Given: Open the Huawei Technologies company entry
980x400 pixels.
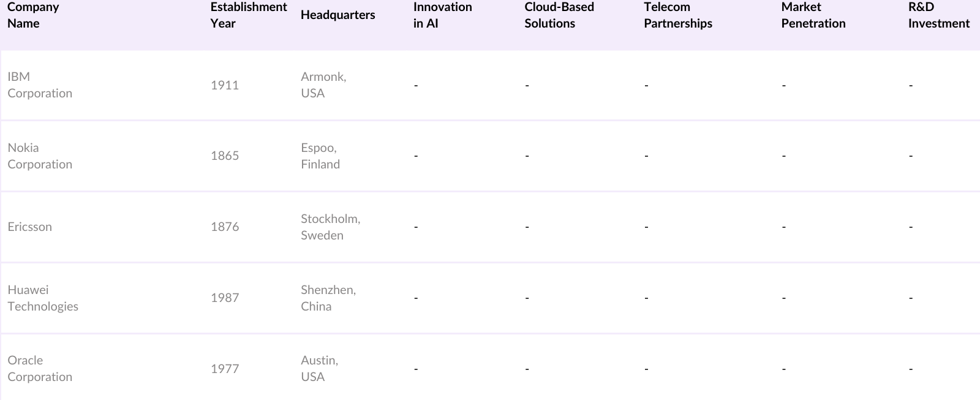Looking at the screenshot, I should pyautogui.click(x=43, y=298).
